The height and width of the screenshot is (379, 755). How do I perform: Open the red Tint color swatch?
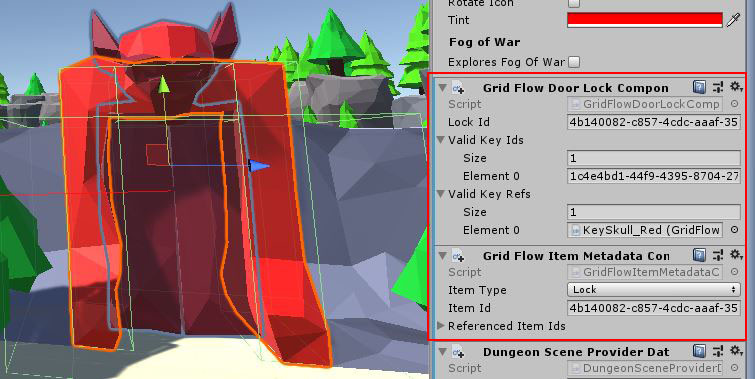tap(645, 20)
